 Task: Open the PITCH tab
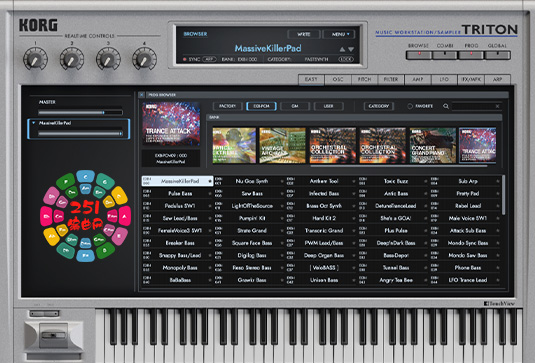[x=364, y=79]
